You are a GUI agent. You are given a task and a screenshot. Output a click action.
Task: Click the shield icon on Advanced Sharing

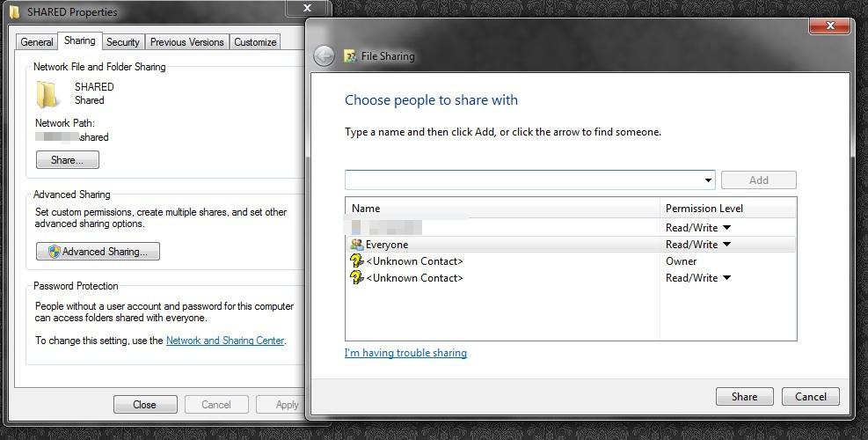54,252
